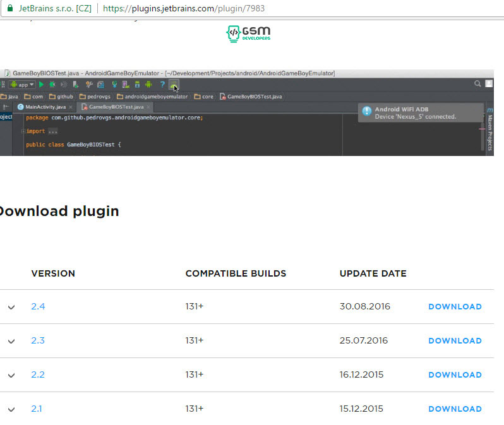Screen dimensions: 504x425
Task: Click the GSM Developers logo
Action: (x=248, y=33)
